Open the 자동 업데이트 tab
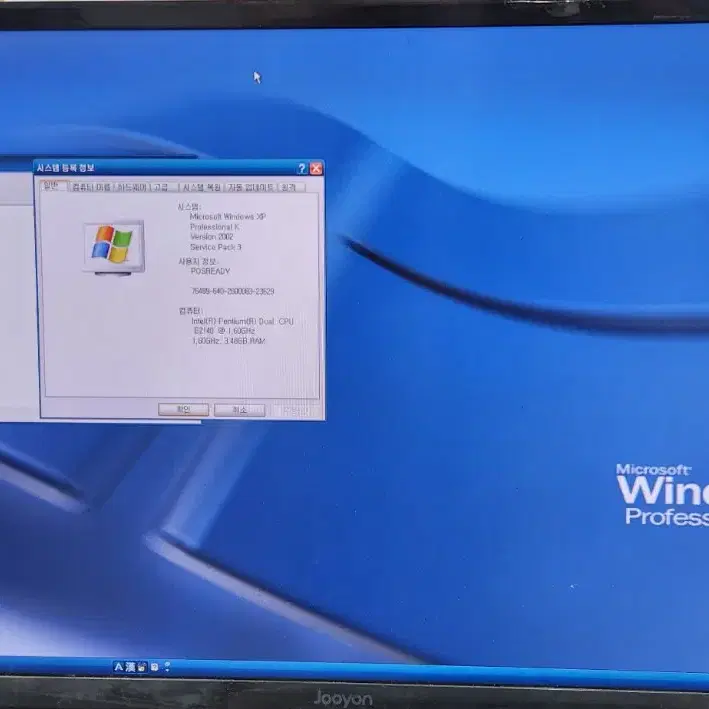This screenshot has height=709, width=709. [251, 187]
